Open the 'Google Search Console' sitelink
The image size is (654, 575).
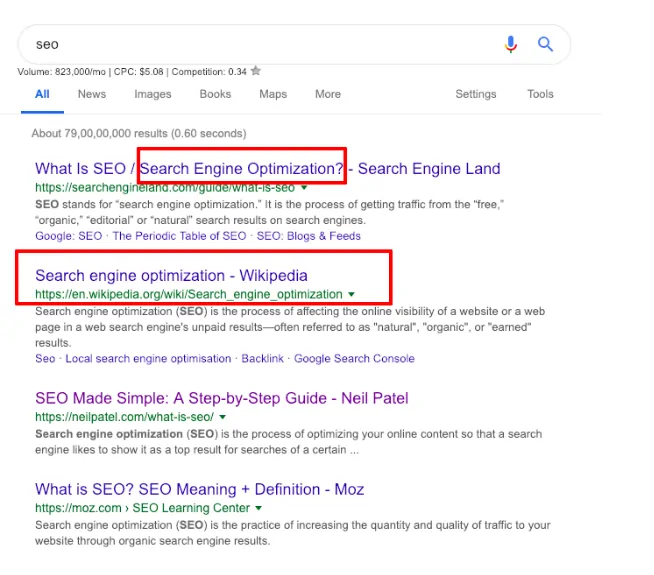[354, 359]
